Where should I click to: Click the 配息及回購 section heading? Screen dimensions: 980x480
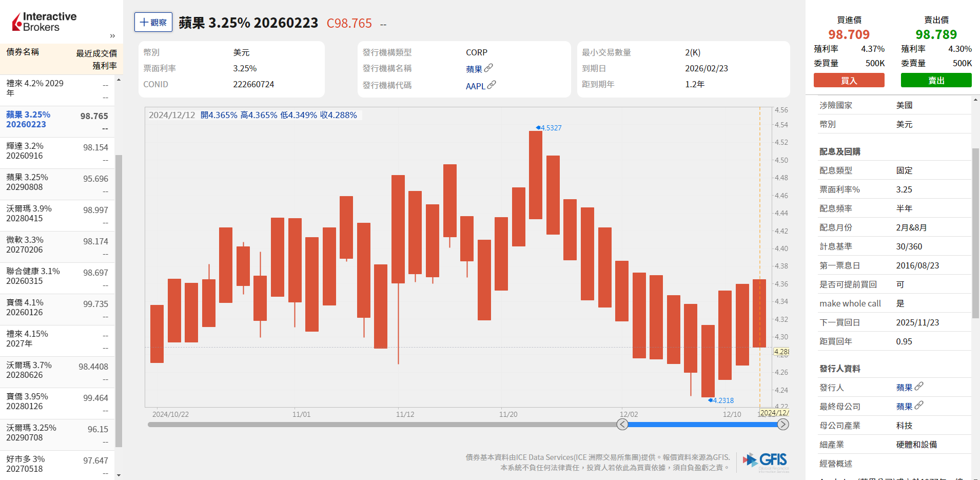pos(839,151)
